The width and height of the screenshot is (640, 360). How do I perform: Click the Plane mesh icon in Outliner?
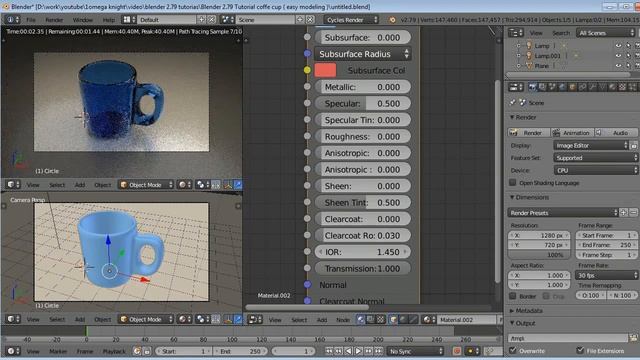529,65
